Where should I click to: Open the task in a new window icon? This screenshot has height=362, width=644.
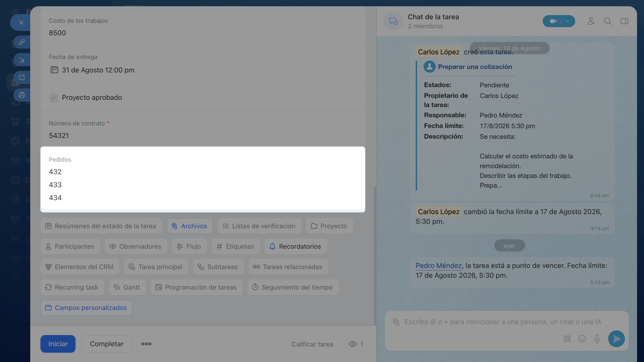[22, 77]
